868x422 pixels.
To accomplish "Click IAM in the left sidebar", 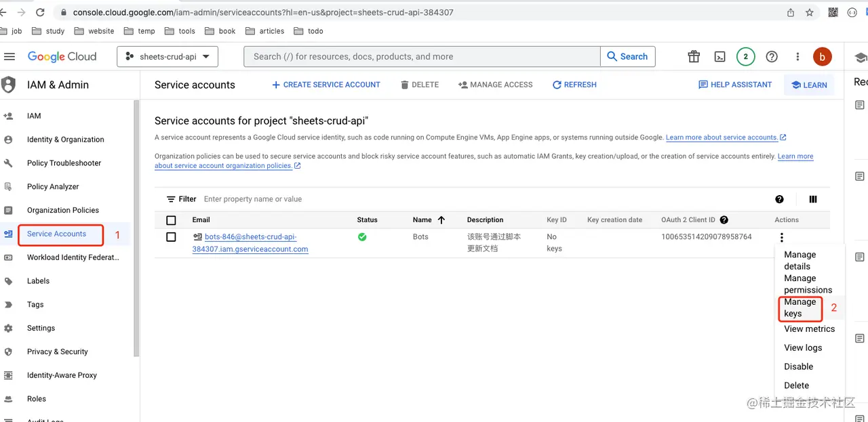I will tap(34, 116).
